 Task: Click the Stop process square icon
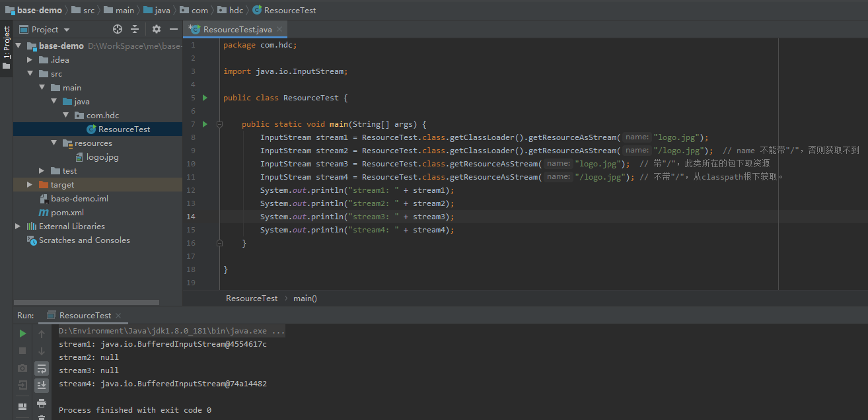pos(22,351)
